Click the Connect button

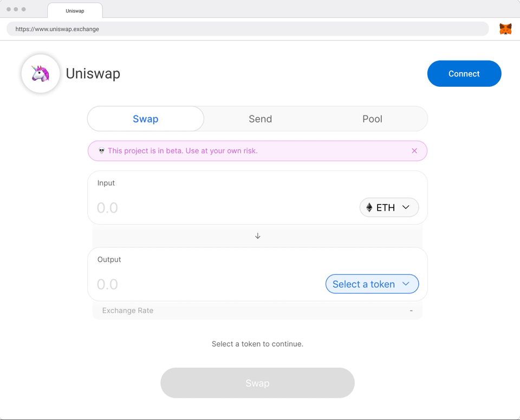click(464, 74)
